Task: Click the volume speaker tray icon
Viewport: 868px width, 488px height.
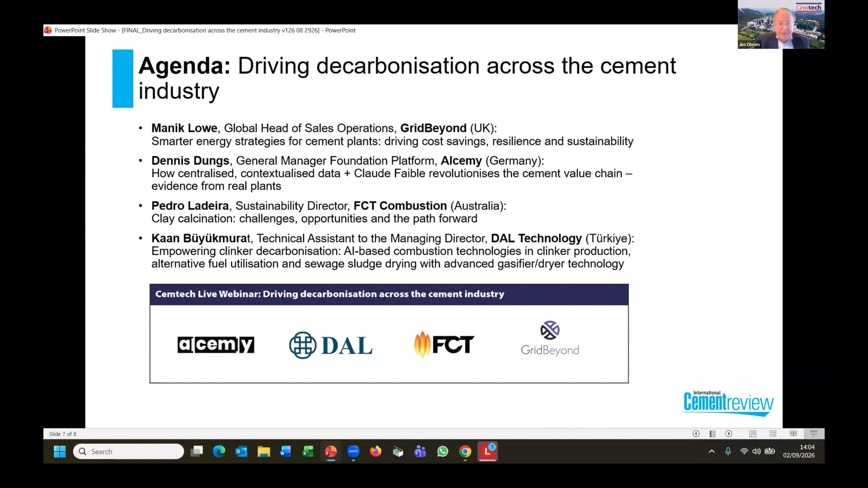Action: [x=756, y=451]
